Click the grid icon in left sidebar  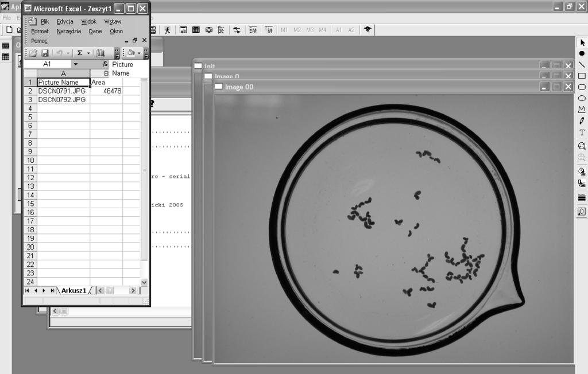pos(6,57)
